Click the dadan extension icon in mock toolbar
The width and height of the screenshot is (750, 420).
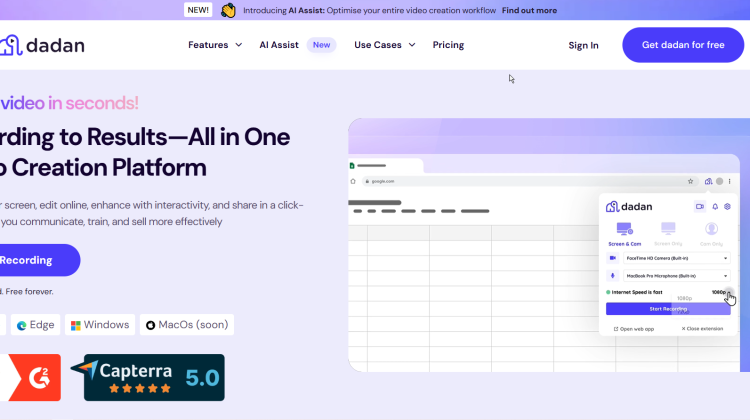point(708,181)
